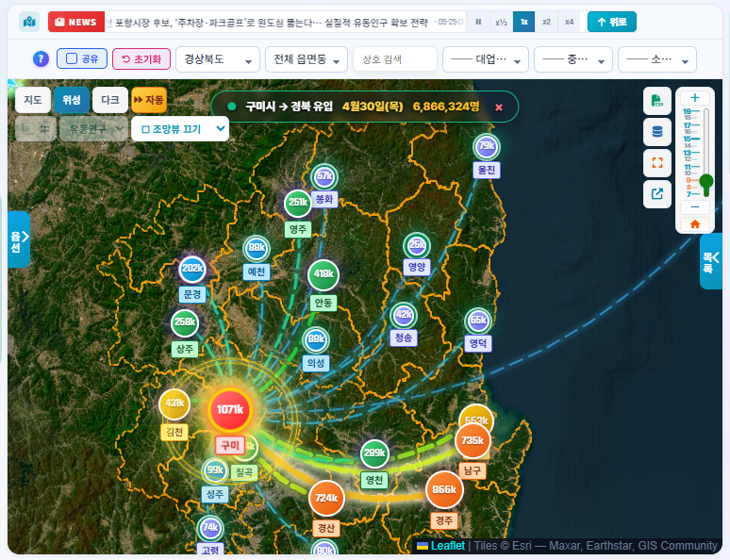Open the 조망뷰 끄기 dropdown

(180, 129)
